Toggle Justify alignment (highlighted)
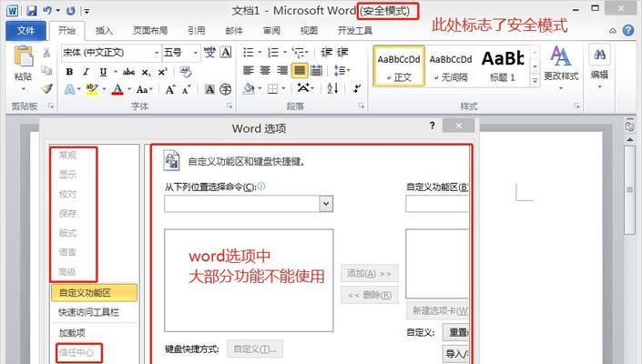Screen dimensions: 642x364 [300, 70]
